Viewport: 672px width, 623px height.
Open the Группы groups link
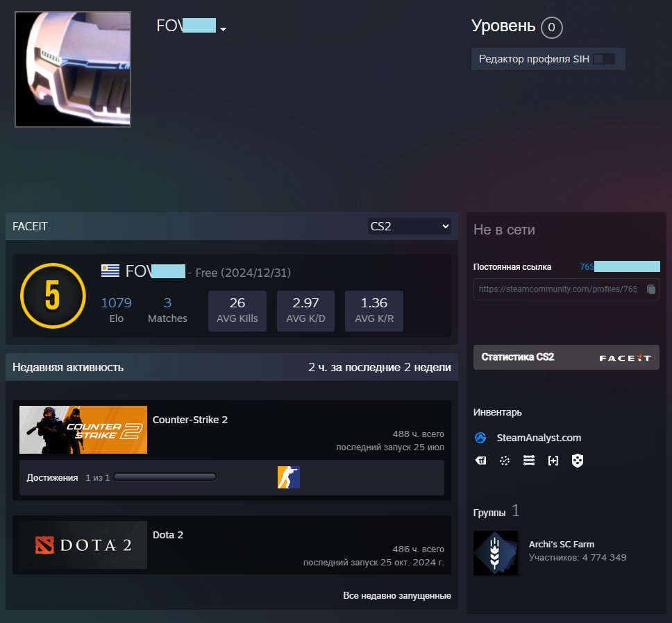489,513
